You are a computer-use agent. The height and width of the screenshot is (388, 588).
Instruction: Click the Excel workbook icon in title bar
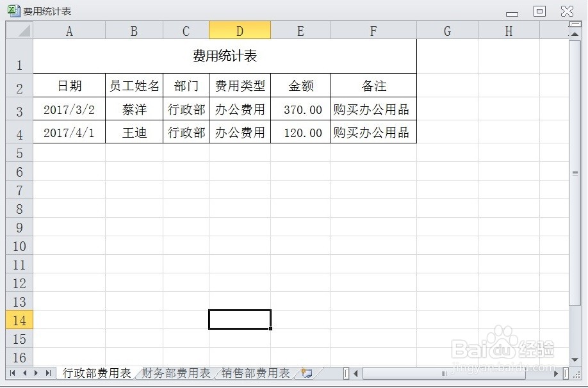pos(14,11)
